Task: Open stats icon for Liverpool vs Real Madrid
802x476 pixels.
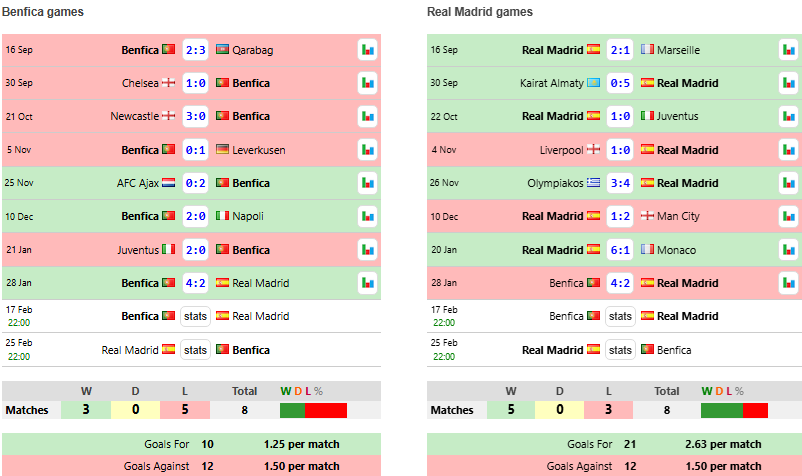Action: pos(788,150)
